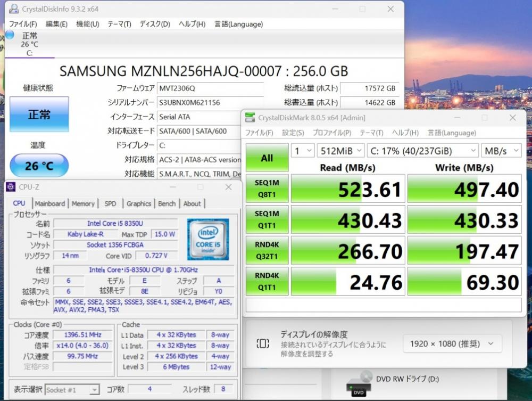Click the CrystalDiskMark app icon in title bar
The image size is (532, 401).
coord(250,118)
